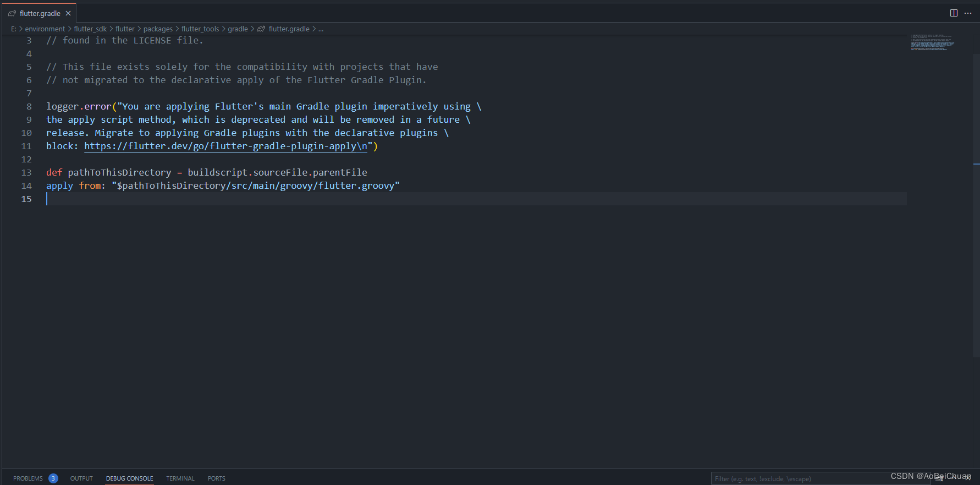Close the flutter.gradle editor tab
This screenshot has width=980, height=485.
pos(68,13)
